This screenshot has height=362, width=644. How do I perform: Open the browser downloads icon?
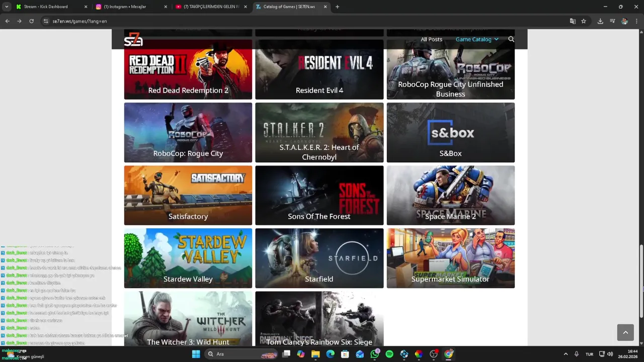600,21
